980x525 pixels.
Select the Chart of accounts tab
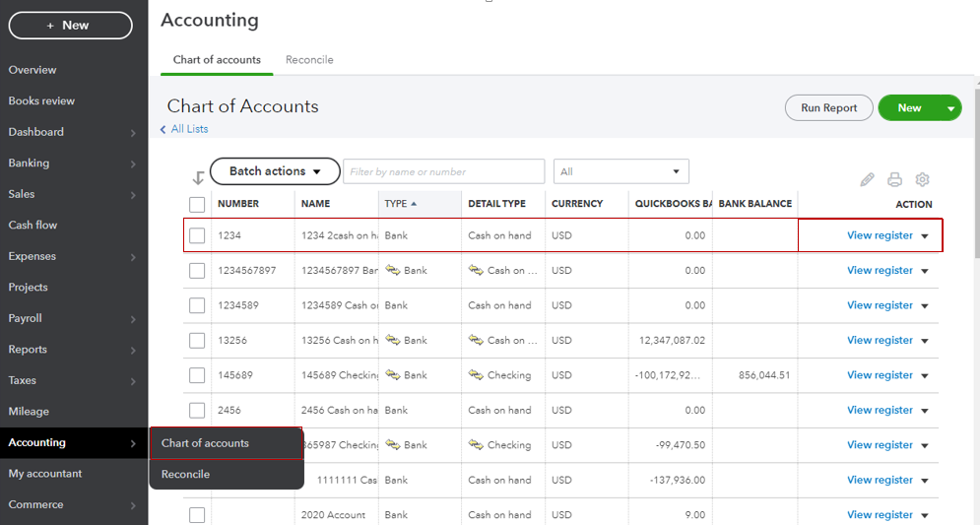[x=217, y=60]
